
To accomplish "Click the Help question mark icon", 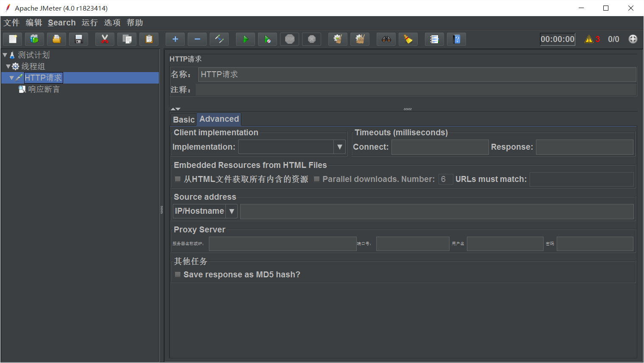I will click(457, 39).
